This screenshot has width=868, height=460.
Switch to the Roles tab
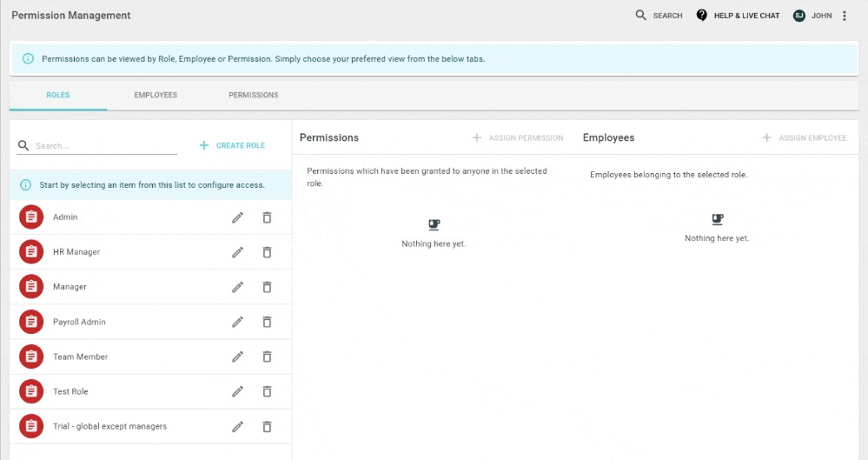(58, 96)
